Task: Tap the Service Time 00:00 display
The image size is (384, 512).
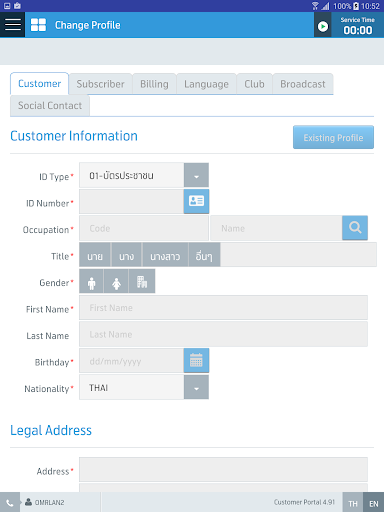Action: (358, 26)
